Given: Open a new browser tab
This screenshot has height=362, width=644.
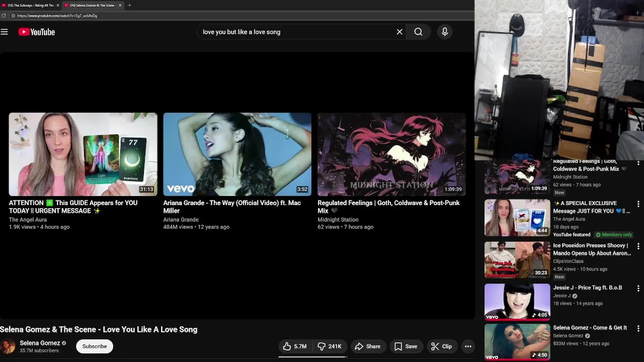Looking at the screenshot, I should click(129, 5).
